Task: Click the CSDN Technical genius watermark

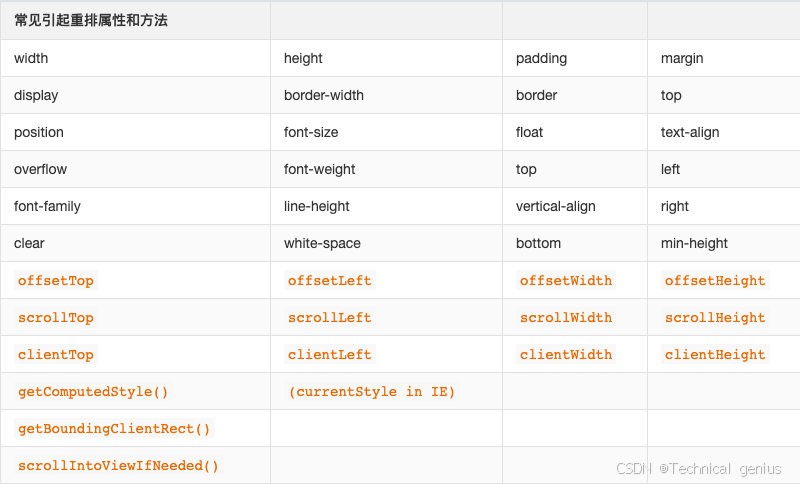Action: 702,468
